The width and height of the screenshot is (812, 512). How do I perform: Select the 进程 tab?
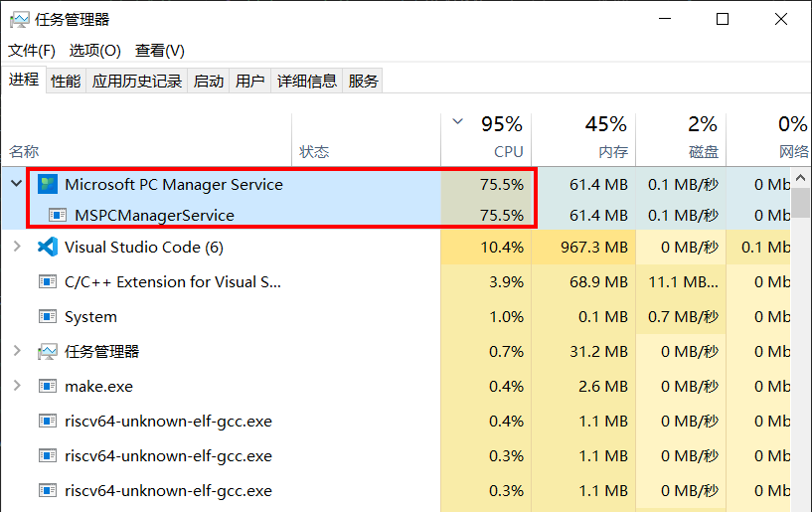point(24,80)
